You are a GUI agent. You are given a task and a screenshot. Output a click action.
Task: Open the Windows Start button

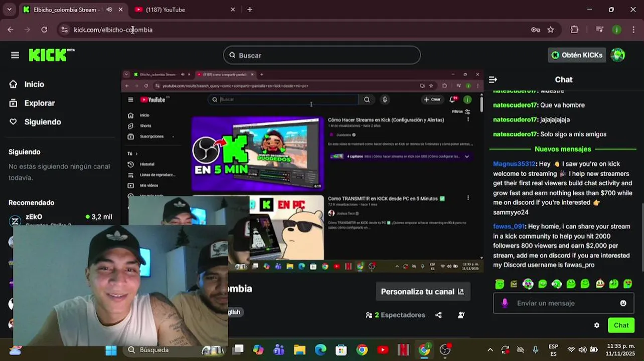[111, 350]
